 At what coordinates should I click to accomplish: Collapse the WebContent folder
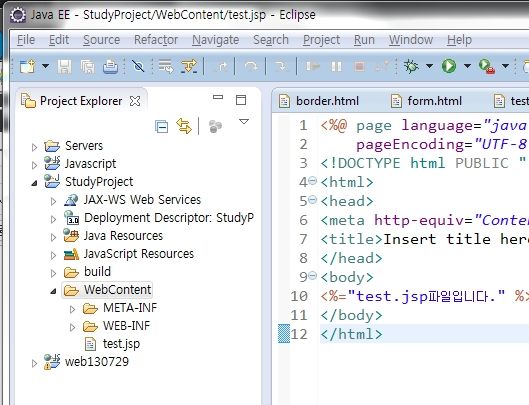click(x=53, y=291)
